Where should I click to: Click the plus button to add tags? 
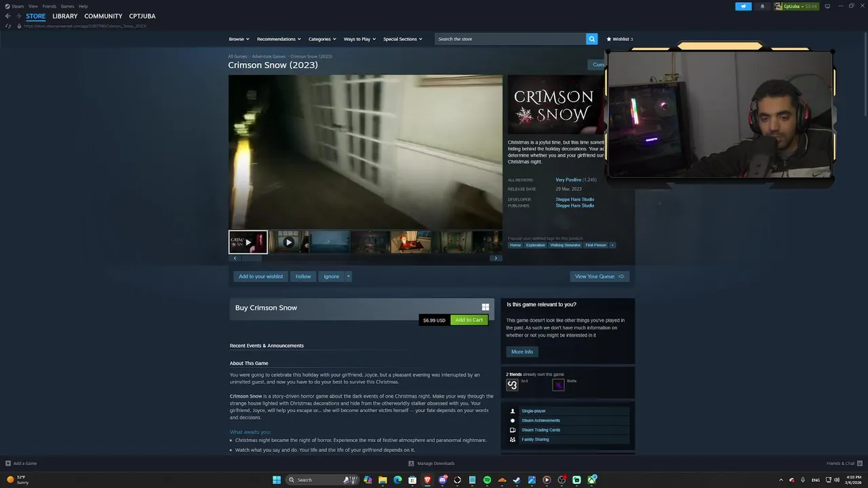(x=612, y=245)
